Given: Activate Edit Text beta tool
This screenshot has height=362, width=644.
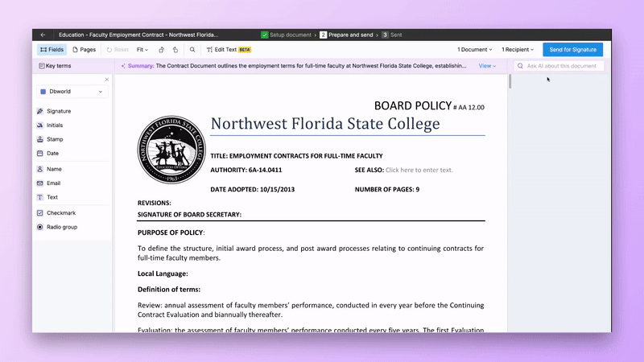Looking at the screenshot, I should [229, 50].
